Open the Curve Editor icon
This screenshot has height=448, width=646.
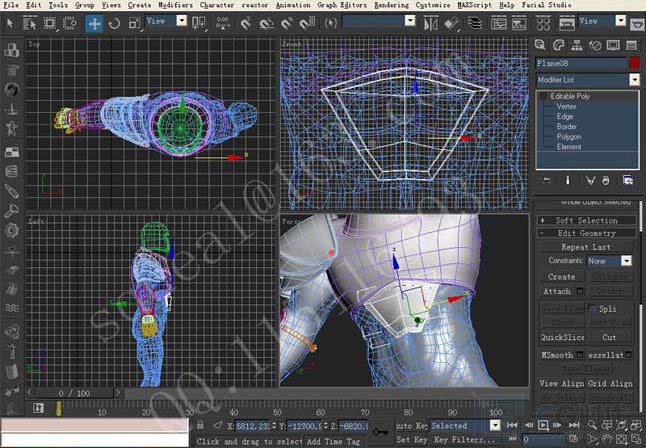[x=499, y=23]
